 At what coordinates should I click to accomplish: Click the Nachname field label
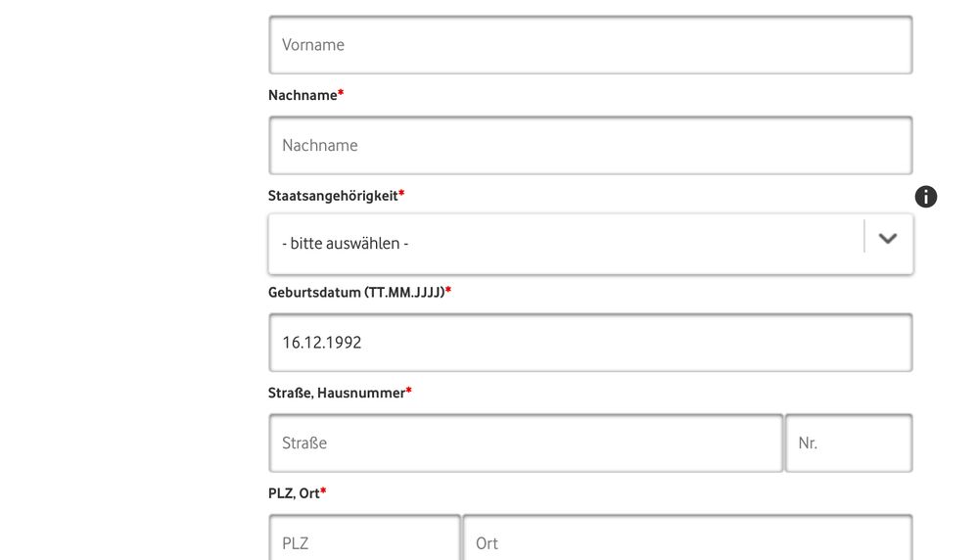click(302, 95)
